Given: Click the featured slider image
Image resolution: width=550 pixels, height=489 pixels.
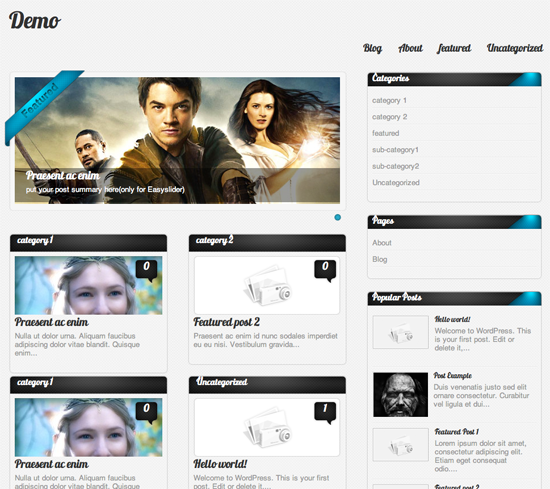Looking at the screenshot, I should pos(177,140).
